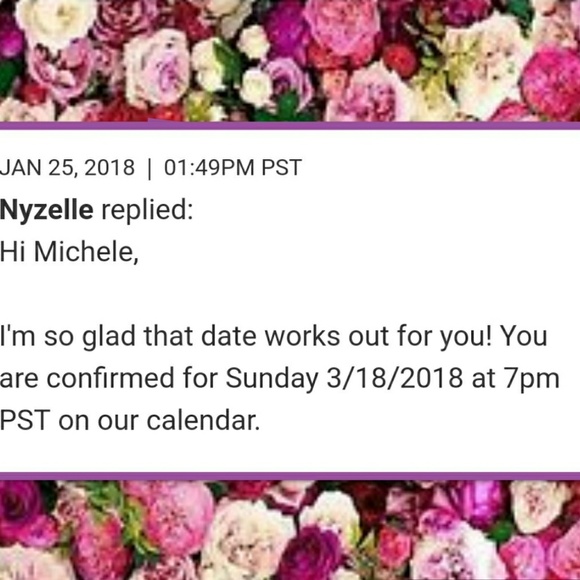Click the text PST on our calendar

[x=129, y=421]
